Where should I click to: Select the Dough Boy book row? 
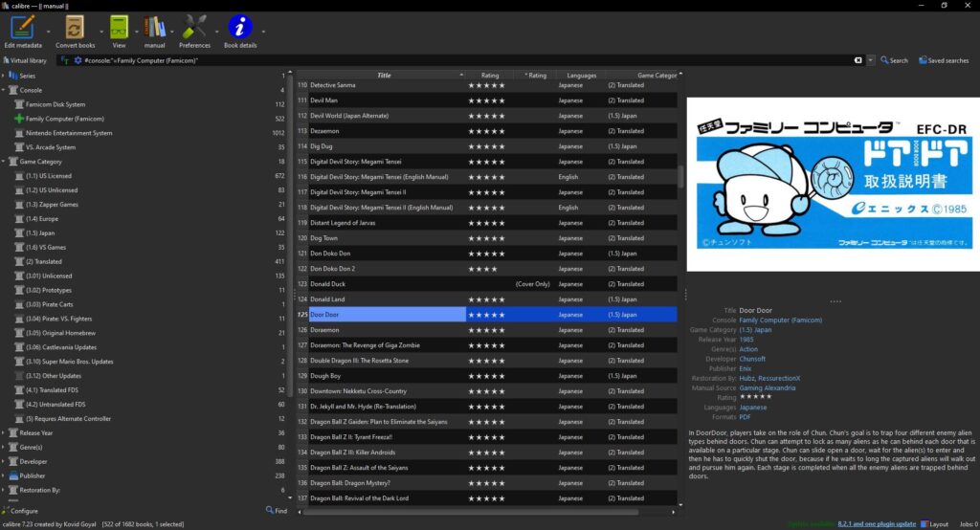pos(487,376)
